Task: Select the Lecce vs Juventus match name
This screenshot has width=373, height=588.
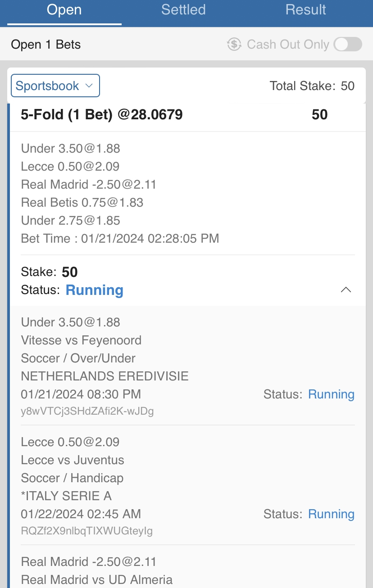Action: point(73,460)
